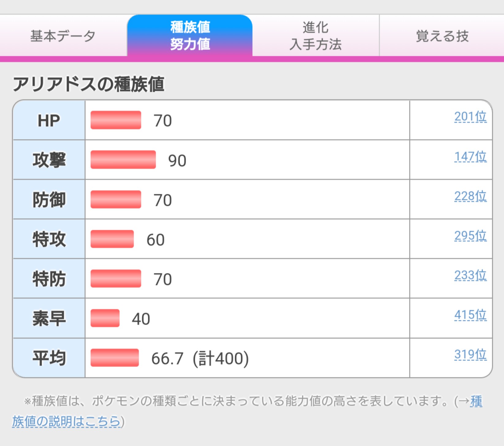Image resolution: width=504 pixels, height=446 pixels.
Task: Select the 種族値 努力値 tab
Action: click(190, 36)
